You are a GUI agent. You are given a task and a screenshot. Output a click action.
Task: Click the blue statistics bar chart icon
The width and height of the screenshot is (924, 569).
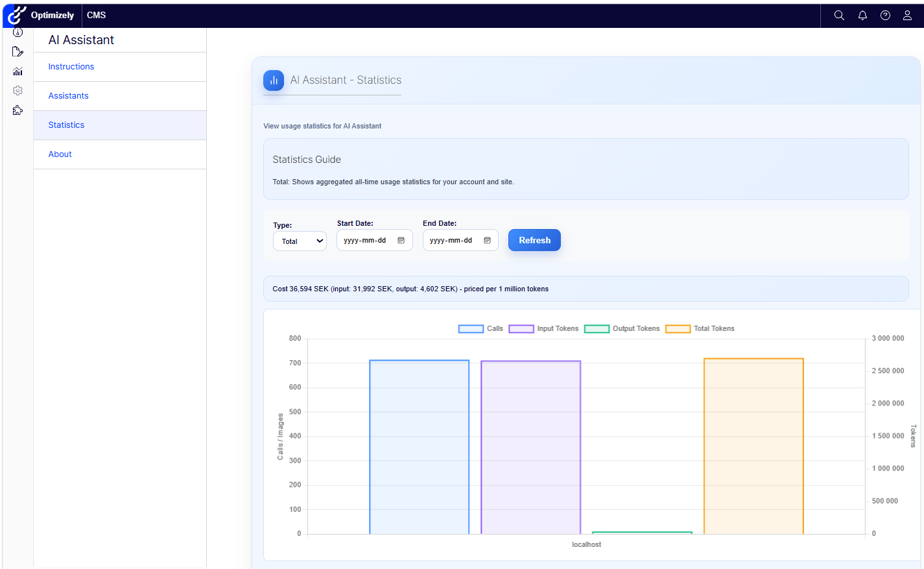[x=274, y=80]
